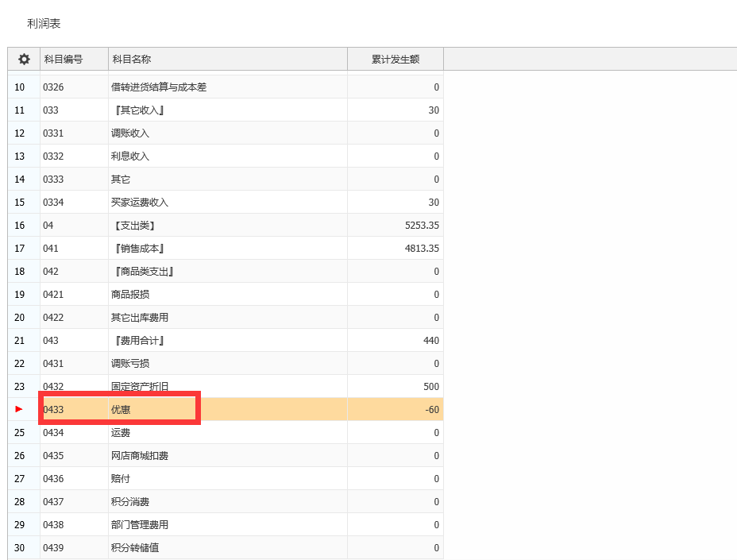Select the 网店商城扣费 row
Viewport: 737px width, 560px height.
tap(226, 456)
